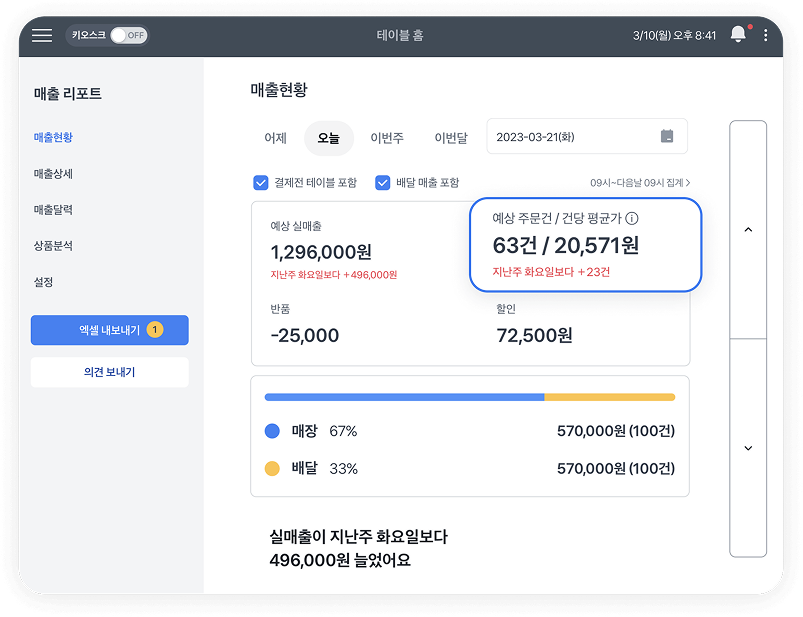Uncheck 배달 매출 포함 checkbox
The height and width of the screenshot is (617, 803).
(x=382, y=183)
